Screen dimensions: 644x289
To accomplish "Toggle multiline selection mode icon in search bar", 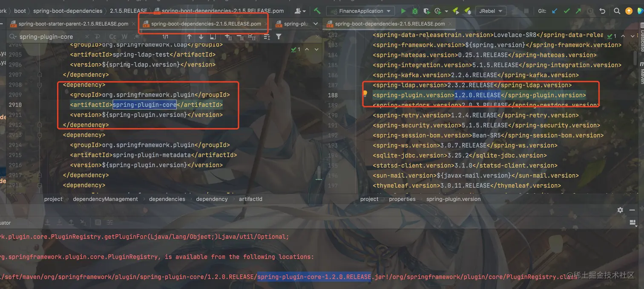I will point(267,37).
